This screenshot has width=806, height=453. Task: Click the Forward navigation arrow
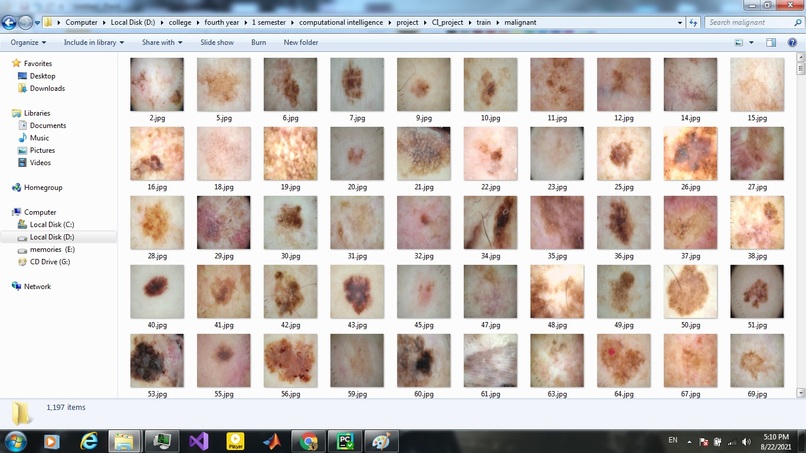pos(25,23)
